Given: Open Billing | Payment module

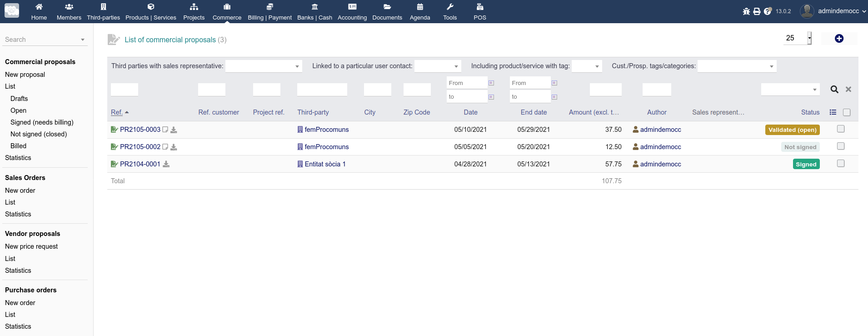Looking at the screenshot, I should click(x=269, y=12).
